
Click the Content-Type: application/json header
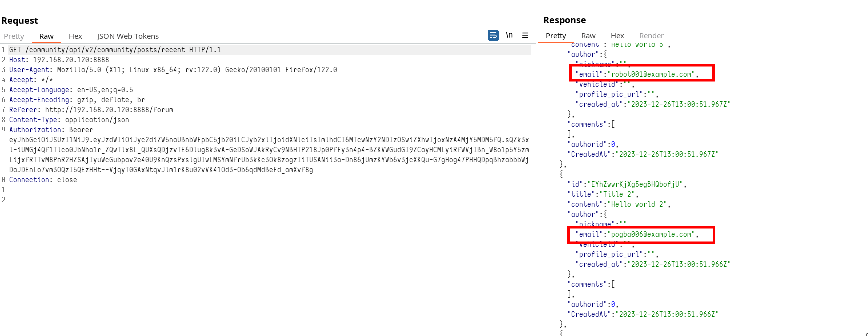pos(69,120)
